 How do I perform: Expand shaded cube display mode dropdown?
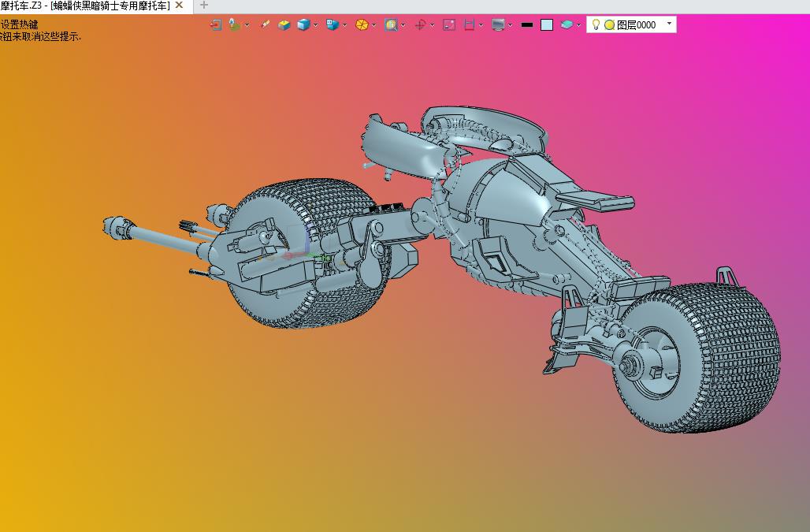coord(315,24)
